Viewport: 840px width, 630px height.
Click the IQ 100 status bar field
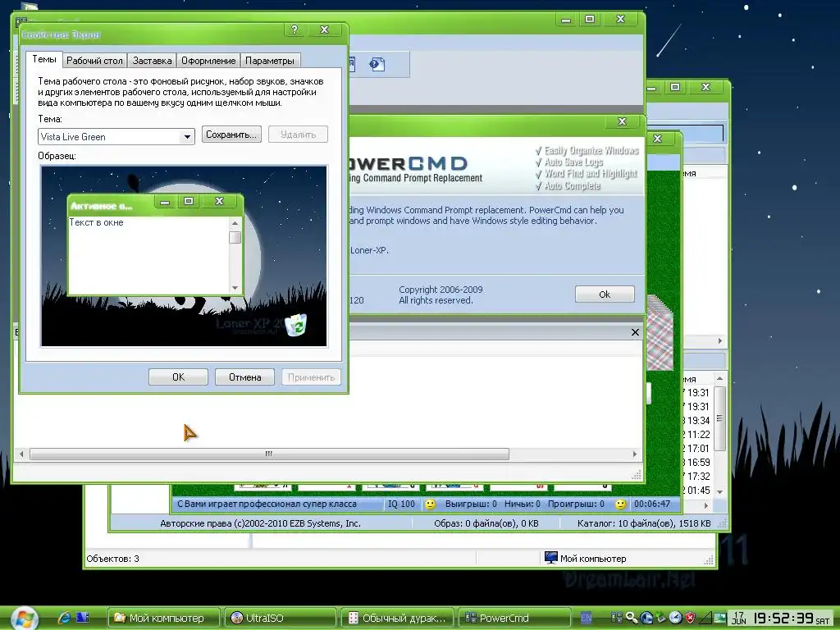click(401, 504)
